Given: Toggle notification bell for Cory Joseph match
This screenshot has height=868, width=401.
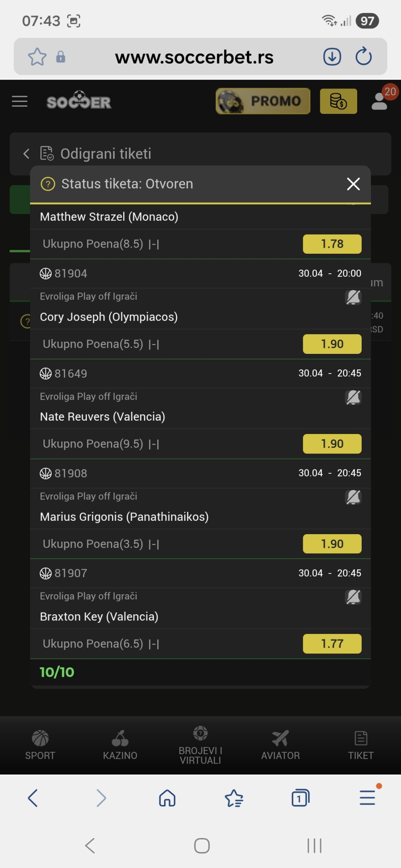Looking at the screenshot, I should coord(353,298).
